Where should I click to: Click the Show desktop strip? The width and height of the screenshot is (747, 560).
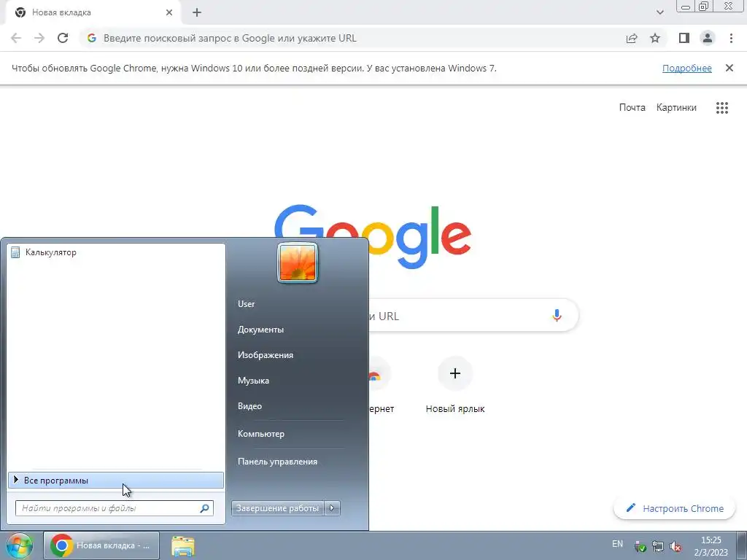pos(742,545)
